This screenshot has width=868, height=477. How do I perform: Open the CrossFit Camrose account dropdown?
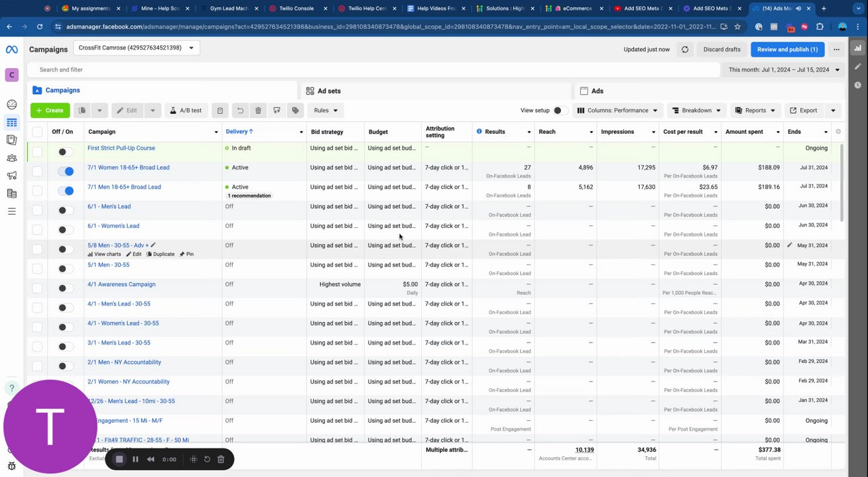tap(137, 48)
